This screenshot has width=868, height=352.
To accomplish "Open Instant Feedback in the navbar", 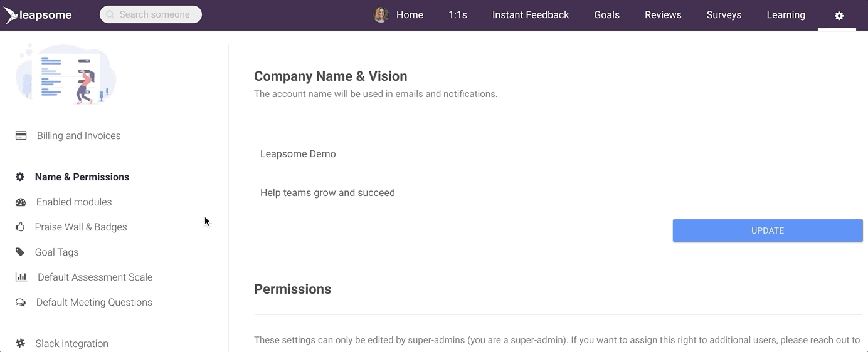I will 531,15.
